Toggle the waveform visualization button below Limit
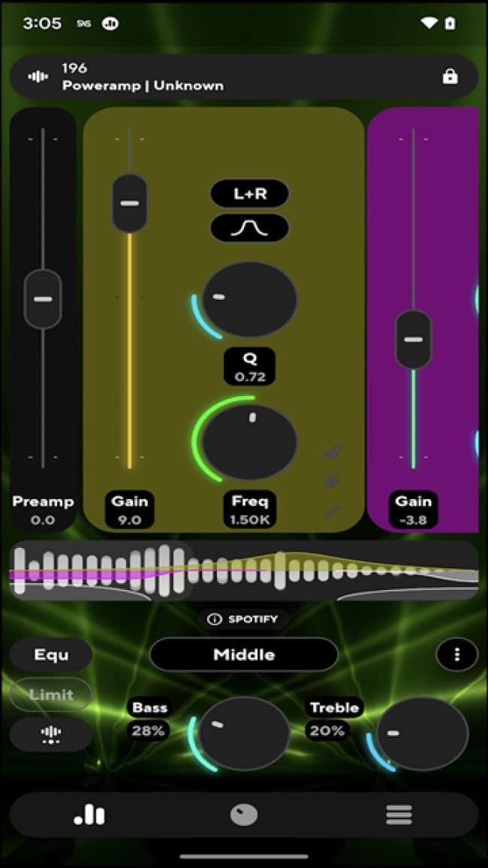 [x=51, y=734]
